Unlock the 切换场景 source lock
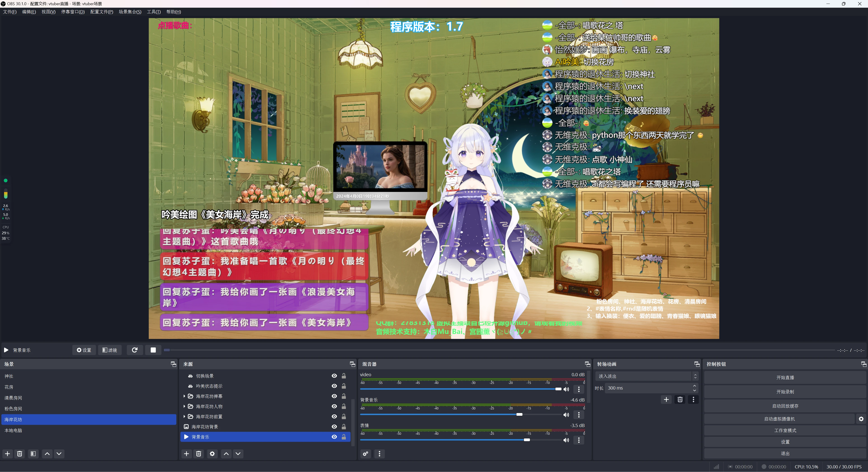The image size is (868, 472). [x=344, y=376]
